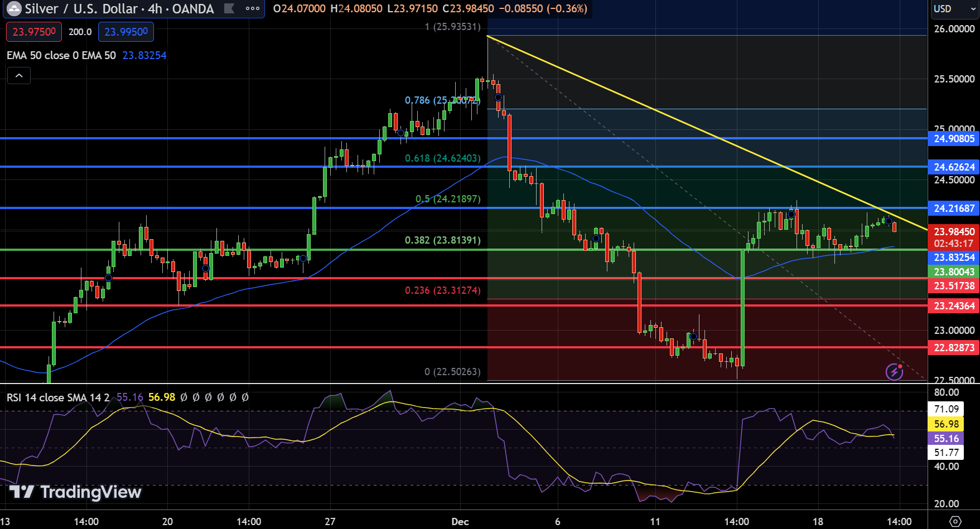Viewport: 980px width, 529px height.
Task: Select the 0.618 (24.62403) Fibonacci label
Action: (442, 158)
